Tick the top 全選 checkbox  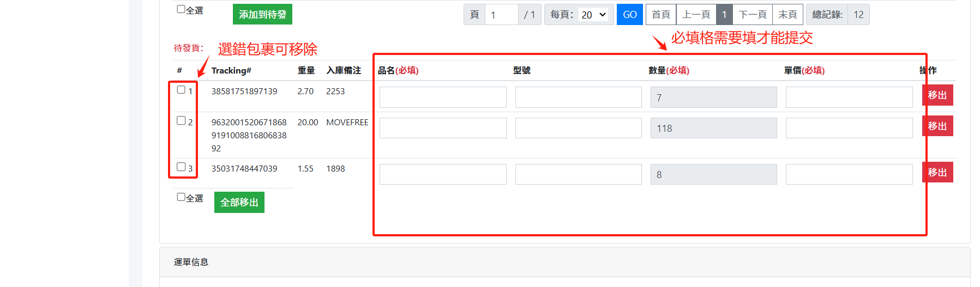pos(181,9)
